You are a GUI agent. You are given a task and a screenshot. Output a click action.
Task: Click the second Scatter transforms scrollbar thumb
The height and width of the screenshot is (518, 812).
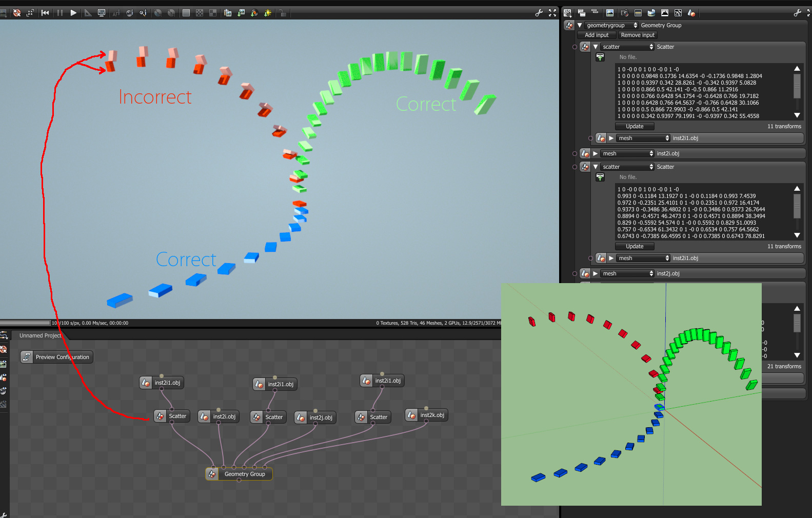[x=797, y=206]
